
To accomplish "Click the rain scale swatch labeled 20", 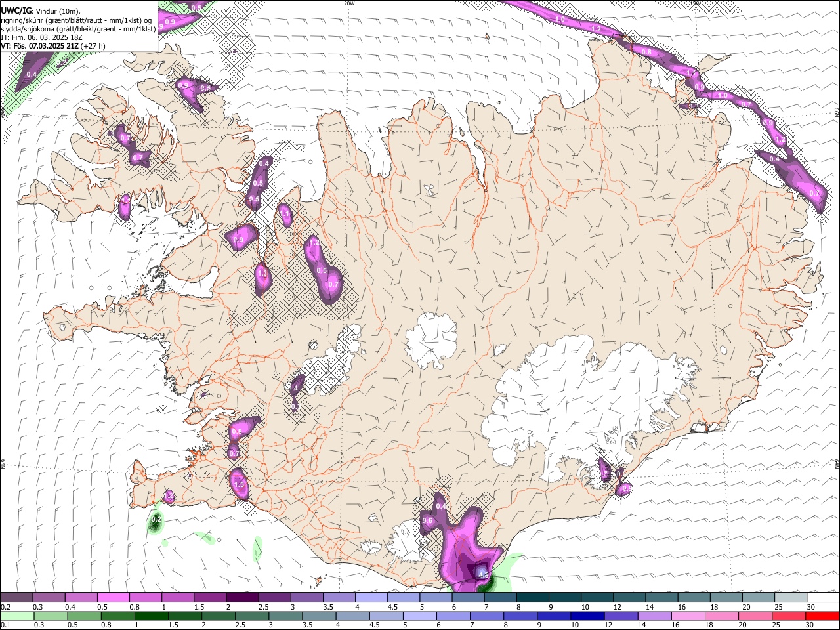I will point(755,616).
